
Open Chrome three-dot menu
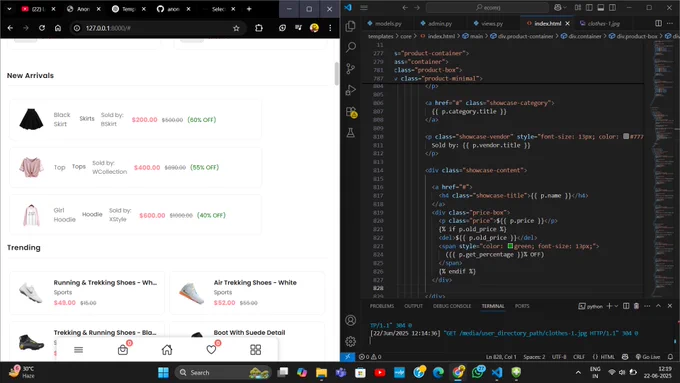330,28
